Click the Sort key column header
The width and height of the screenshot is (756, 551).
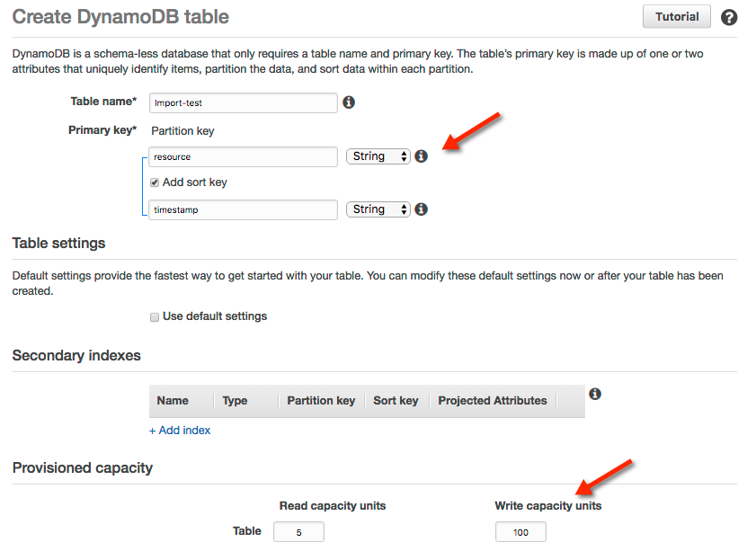coord(396,400)
